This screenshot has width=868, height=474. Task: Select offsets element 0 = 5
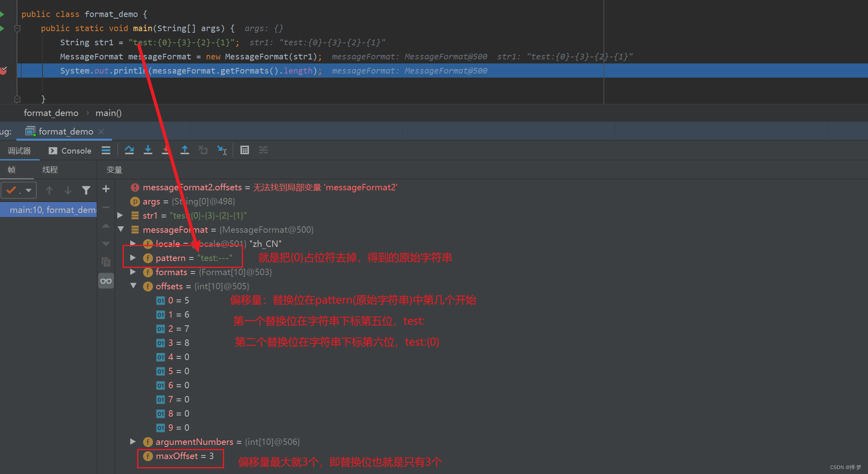(x=173, y=300)
